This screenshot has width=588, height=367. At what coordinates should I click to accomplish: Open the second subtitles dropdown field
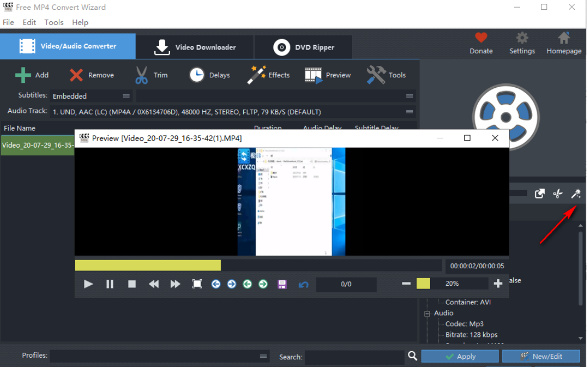click(276, 96)
